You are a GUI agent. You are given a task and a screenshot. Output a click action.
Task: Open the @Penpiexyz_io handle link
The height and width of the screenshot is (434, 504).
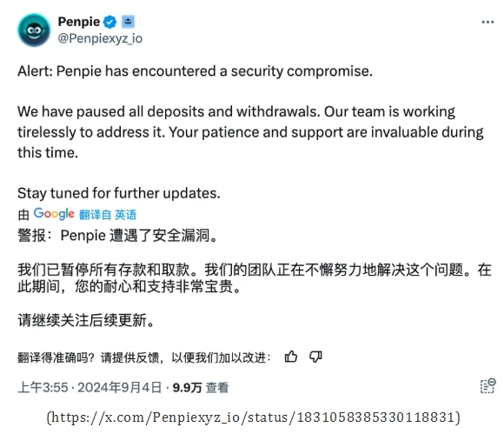100,38
